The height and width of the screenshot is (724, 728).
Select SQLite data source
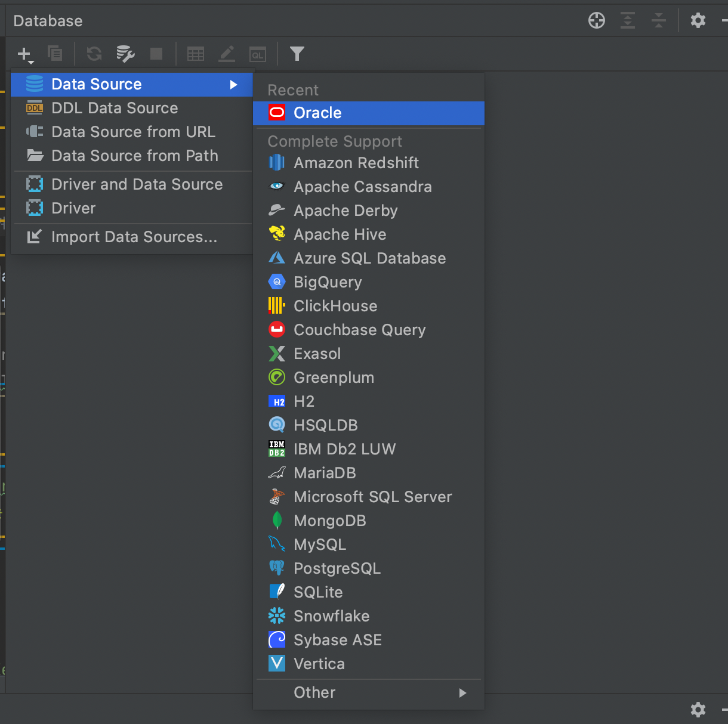369,592
